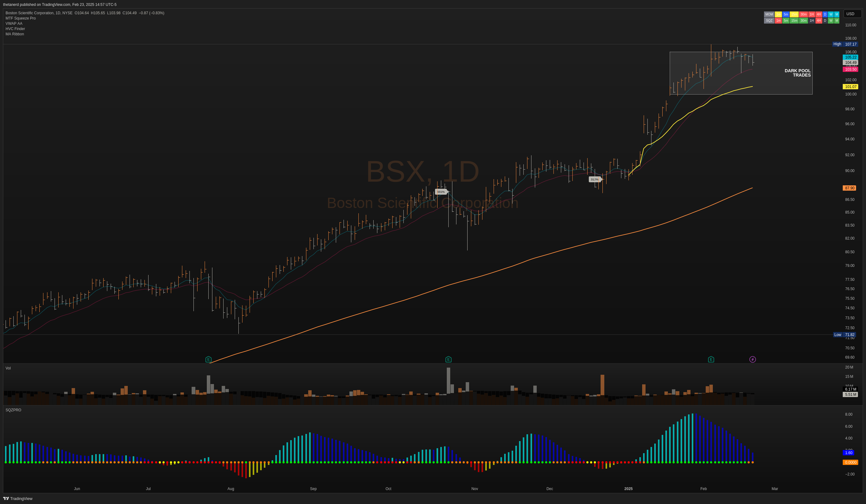
Task: Select the VWAP AA indicator label
Action: coord(14,23)
